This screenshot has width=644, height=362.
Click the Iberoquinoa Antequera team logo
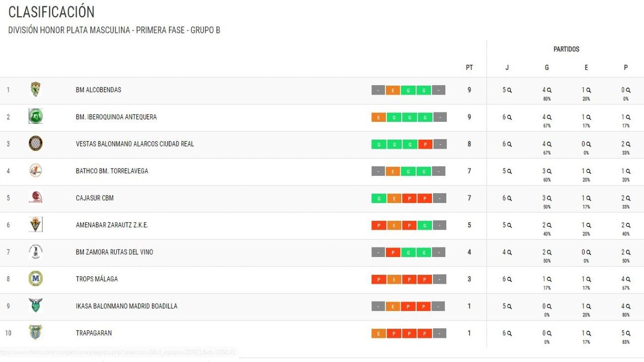35,116
